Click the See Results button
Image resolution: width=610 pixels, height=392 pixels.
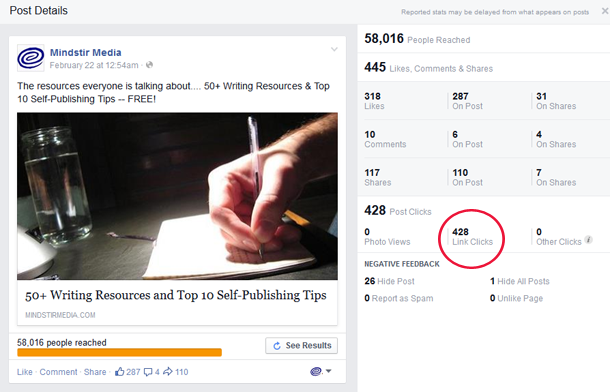(x=301, y=346)
